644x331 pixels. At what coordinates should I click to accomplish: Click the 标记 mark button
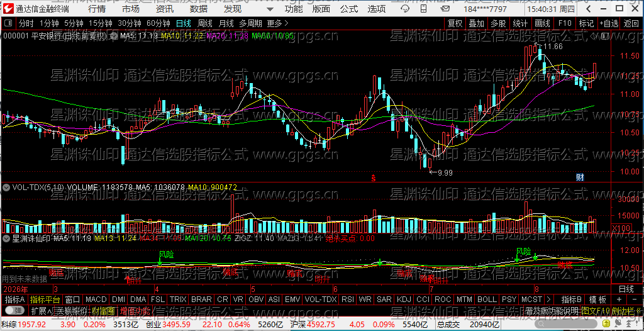tap(586, 24)
